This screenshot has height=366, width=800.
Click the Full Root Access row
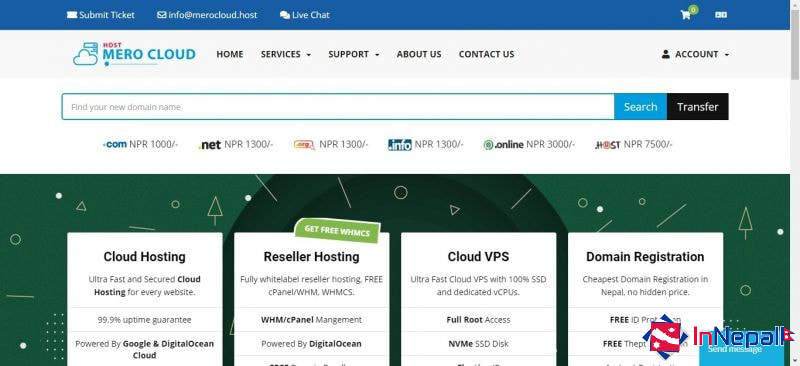click(478, 320)
